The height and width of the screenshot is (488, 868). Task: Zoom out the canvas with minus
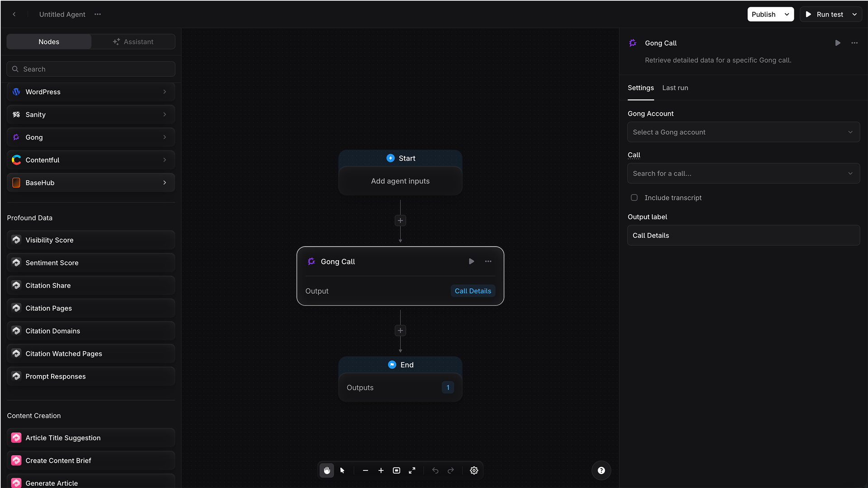365,470
